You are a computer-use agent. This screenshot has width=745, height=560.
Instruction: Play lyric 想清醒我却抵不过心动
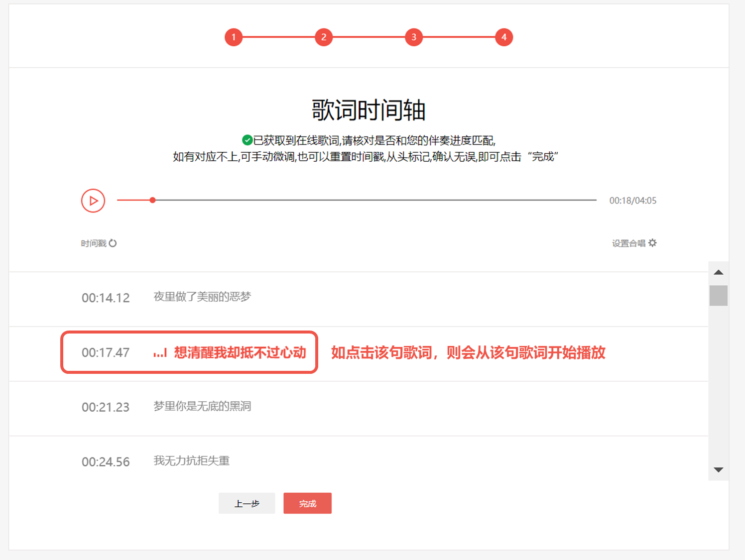(x=240, y=353)
